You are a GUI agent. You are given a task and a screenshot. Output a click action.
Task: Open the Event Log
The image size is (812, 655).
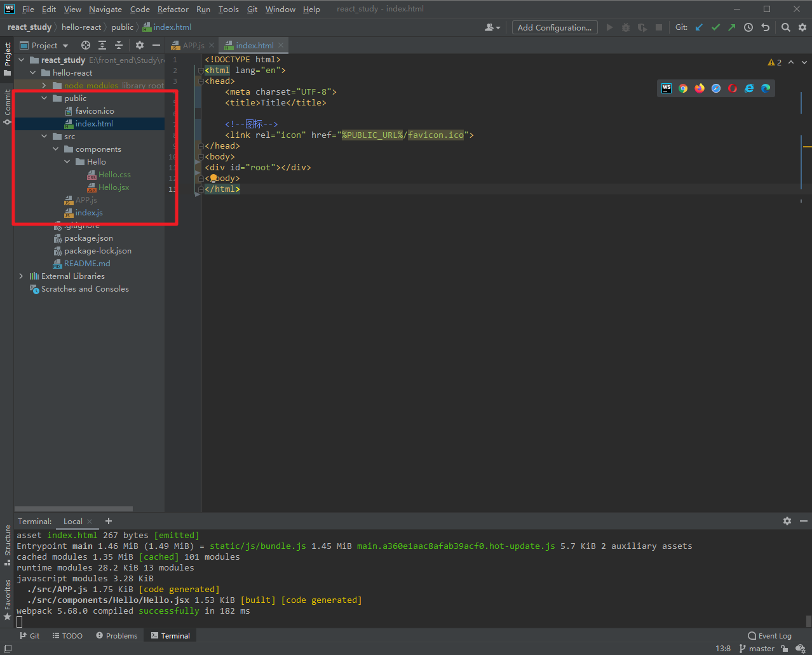pyautogui.click(x=769, y=635)
